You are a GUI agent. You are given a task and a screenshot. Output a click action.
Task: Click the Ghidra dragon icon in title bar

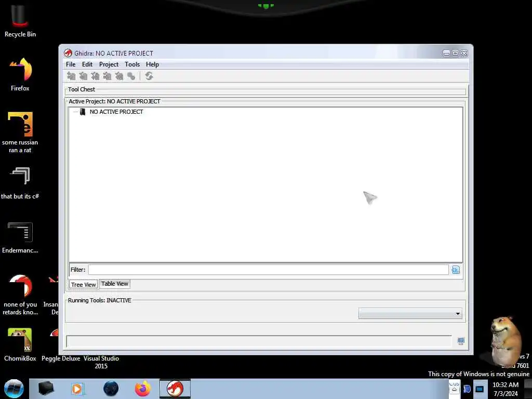coord(68,54)
